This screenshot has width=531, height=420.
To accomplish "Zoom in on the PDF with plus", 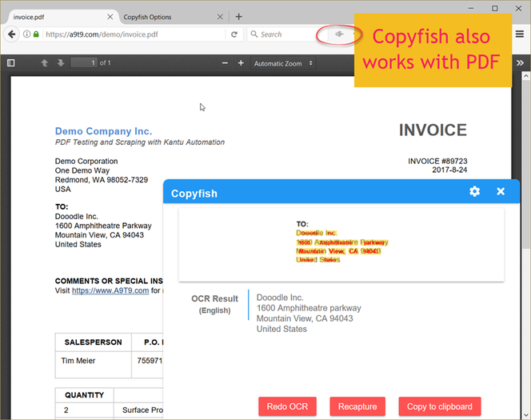I will click(241, 63).
